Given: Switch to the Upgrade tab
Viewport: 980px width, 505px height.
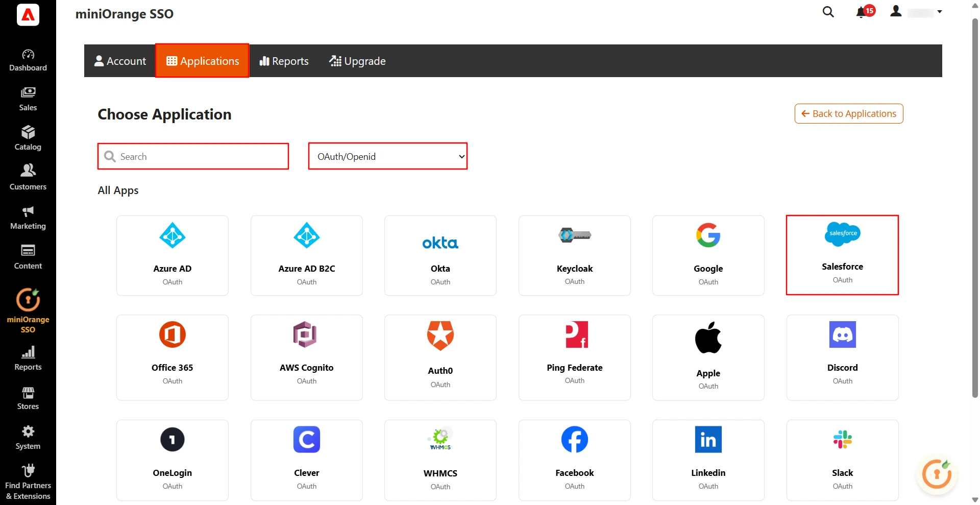Looking at the screenshot, I should point(357,61).
